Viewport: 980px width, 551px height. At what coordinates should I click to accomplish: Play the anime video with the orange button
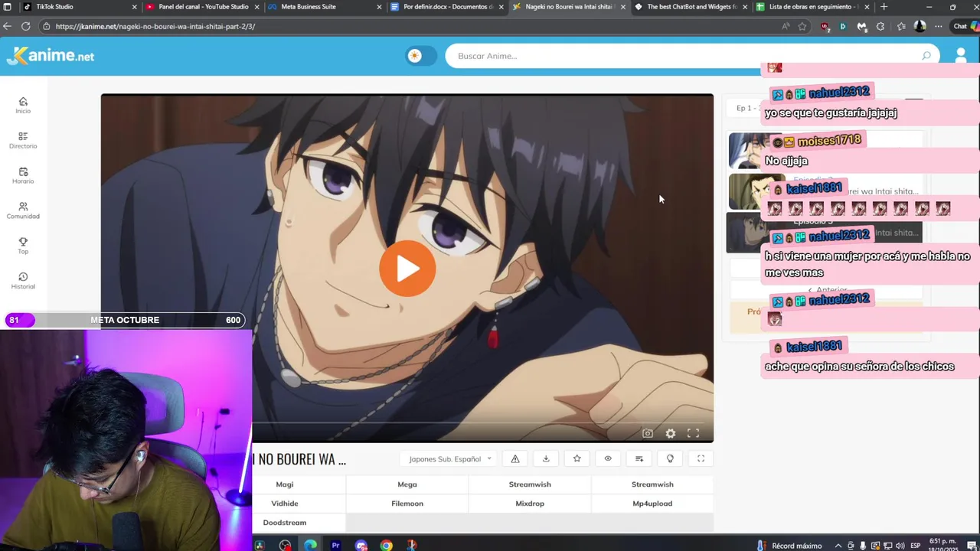click(407, 269)
